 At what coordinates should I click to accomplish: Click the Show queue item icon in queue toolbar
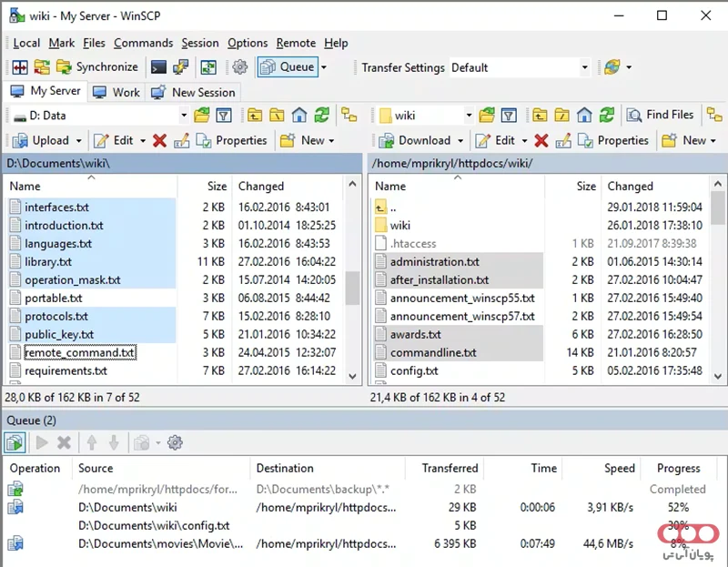[x=15, y=442]
